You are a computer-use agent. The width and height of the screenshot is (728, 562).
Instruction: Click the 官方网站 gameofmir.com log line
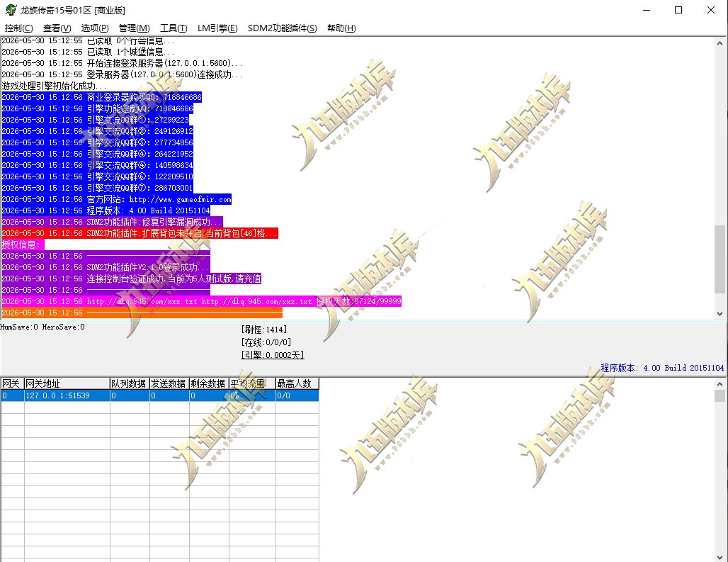(x=117, y=199)
